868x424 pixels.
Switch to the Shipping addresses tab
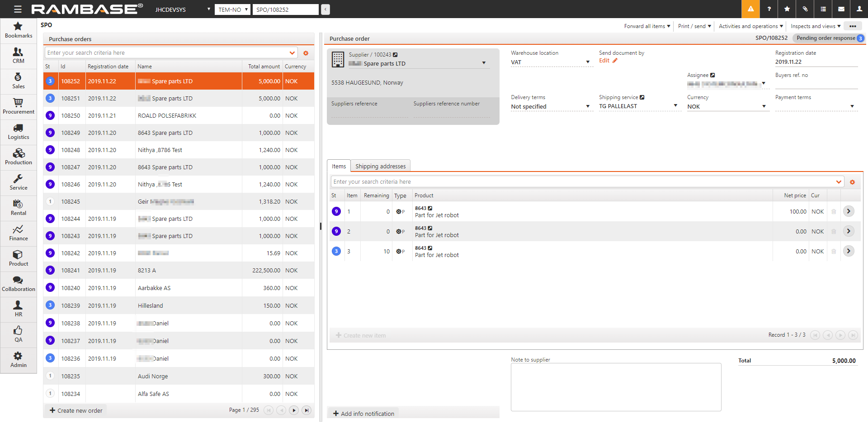tap(380, 166)
